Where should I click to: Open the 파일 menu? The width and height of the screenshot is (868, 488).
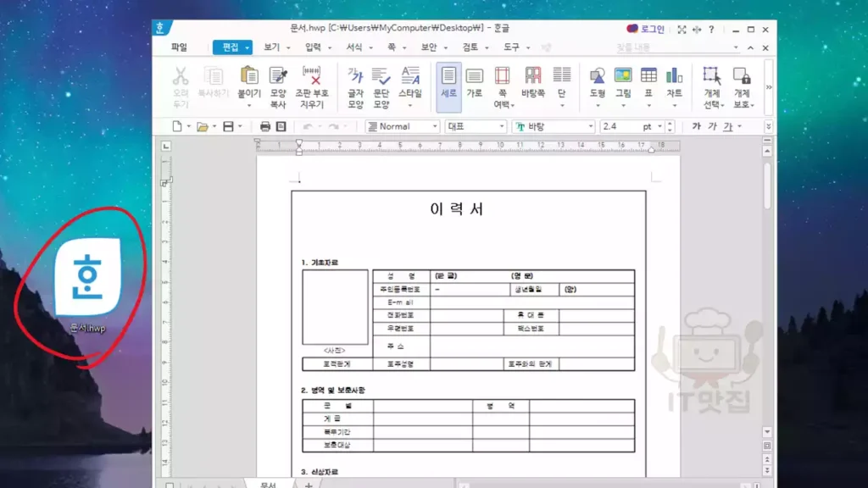pos(179,47)
